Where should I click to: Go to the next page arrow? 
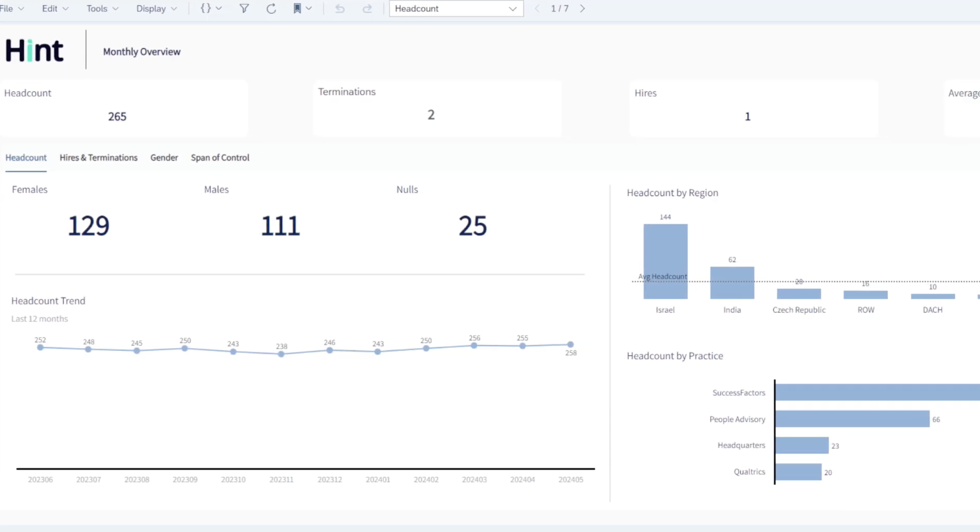click(x=582, y=8)
